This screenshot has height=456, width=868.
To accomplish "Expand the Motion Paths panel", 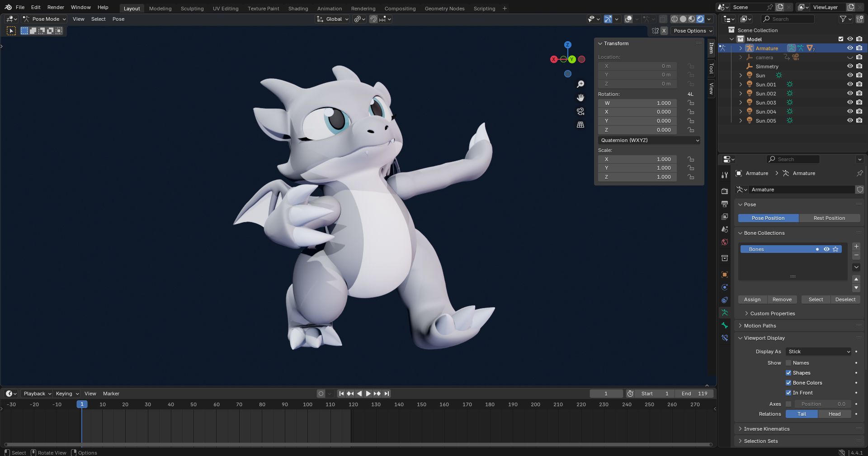I will point(759,326).
